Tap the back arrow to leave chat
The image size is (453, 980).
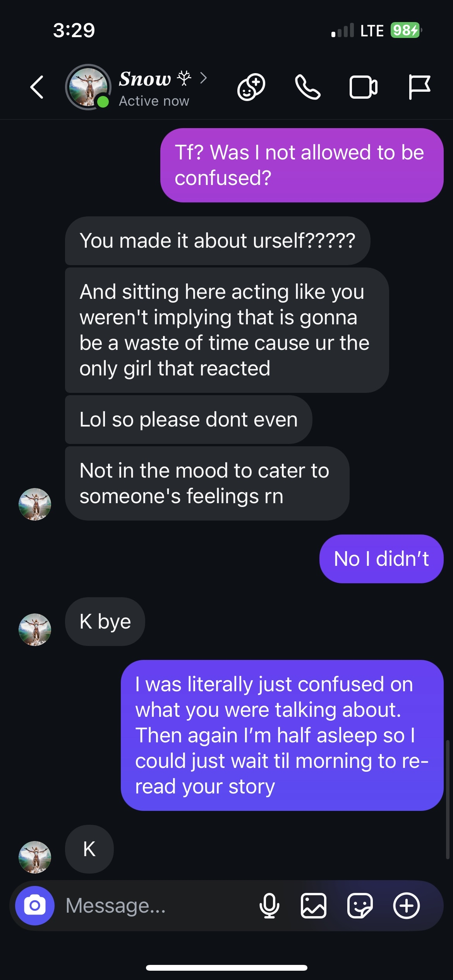37,87
